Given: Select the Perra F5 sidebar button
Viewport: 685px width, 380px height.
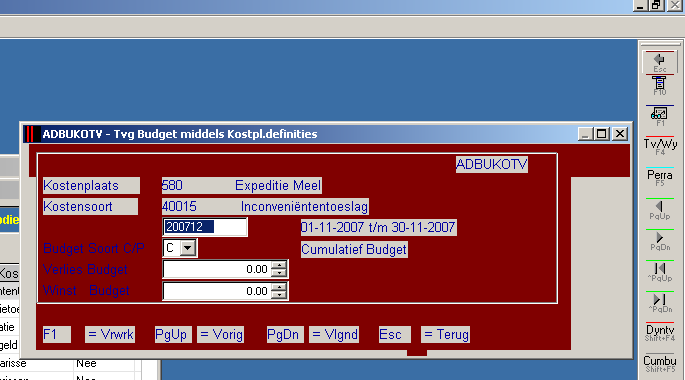Looking at the screenshot, I should [x=660, y=178].
